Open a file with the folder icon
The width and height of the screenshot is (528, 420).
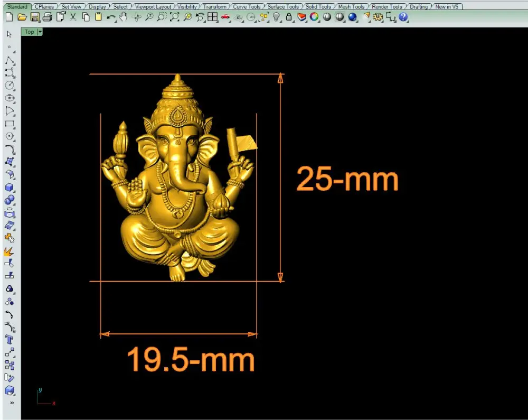tap(22, 17)
